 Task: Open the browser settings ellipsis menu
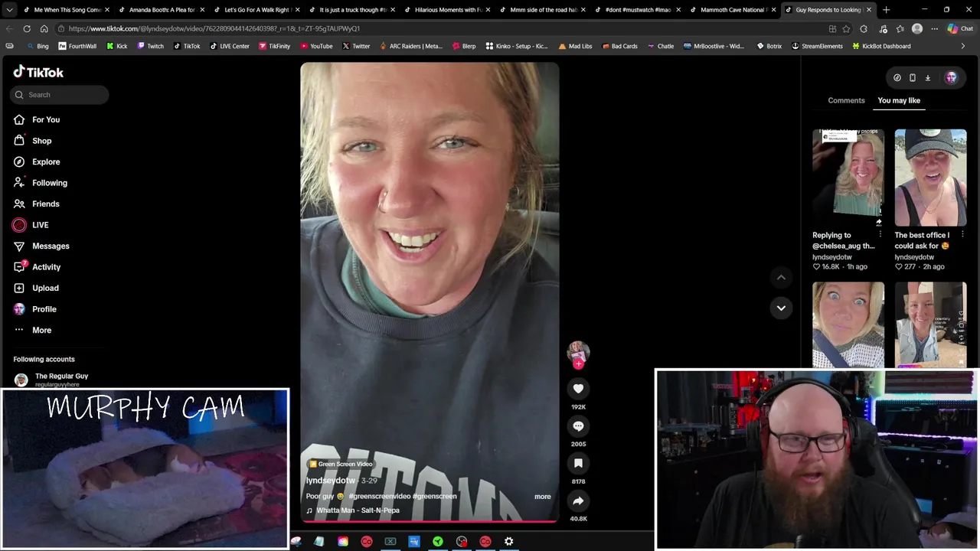pos(935,28)
